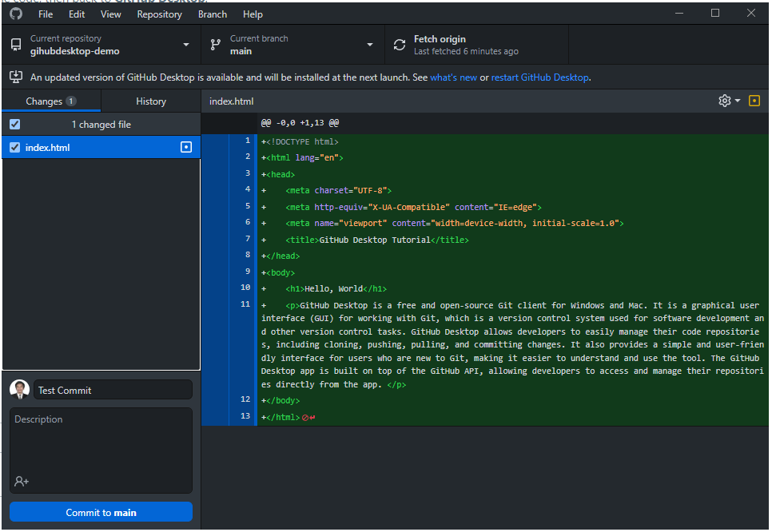Open the Edit menu
The image size is (772, 532).
point(77,14)
